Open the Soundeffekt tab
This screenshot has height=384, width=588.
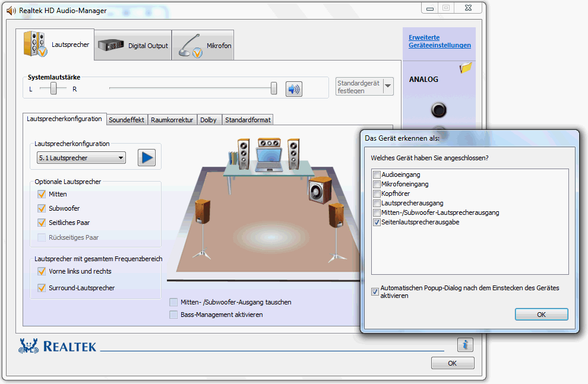127,120
